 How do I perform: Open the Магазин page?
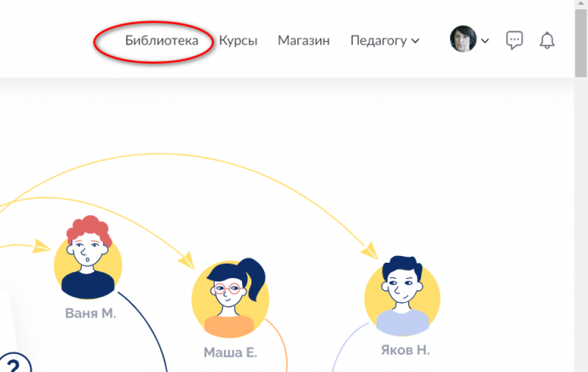point(303,40)
